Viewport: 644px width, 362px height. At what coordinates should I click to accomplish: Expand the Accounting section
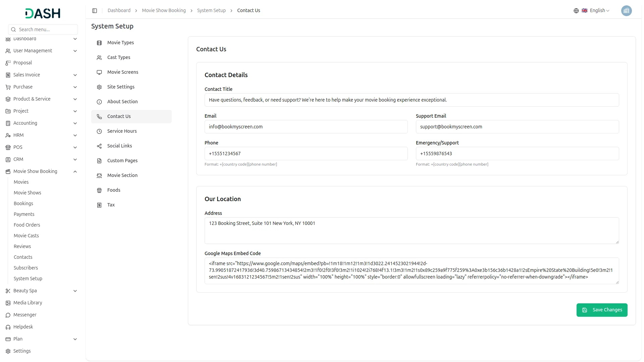click(x=75, y=123)
